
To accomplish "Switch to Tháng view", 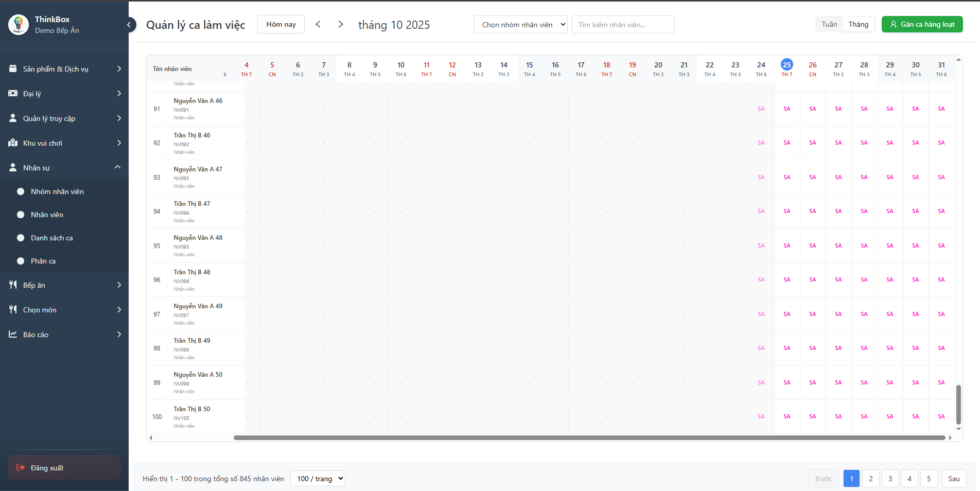I will point(858,24).
